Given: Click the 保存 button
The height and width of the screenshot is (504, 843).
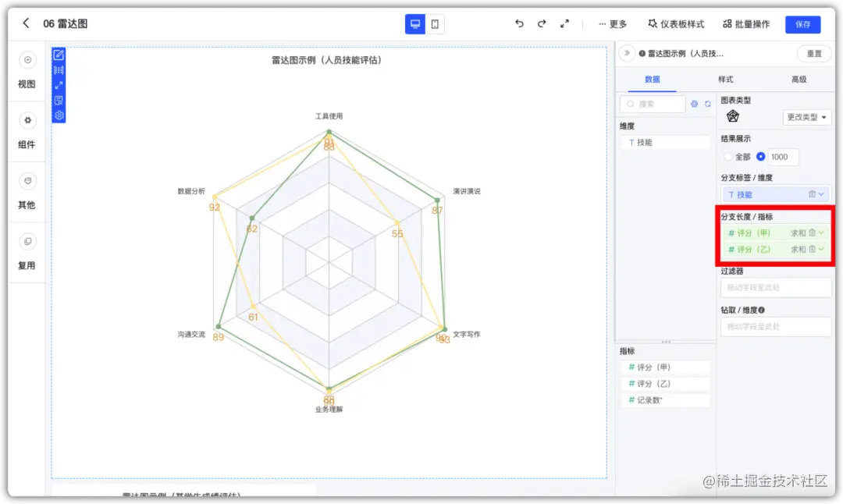Looking at the screenshot, I should 803,24.
